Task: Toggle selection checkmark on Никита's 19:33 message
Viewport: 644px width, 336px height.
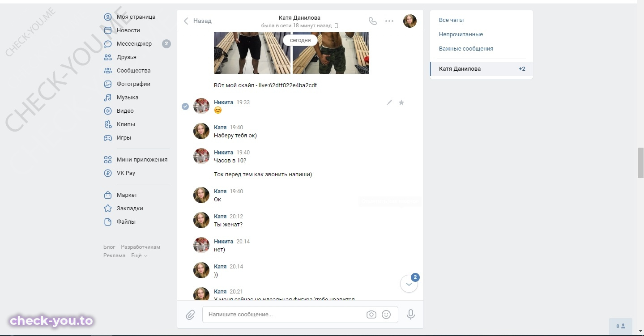Action: (x=185, y=106)
